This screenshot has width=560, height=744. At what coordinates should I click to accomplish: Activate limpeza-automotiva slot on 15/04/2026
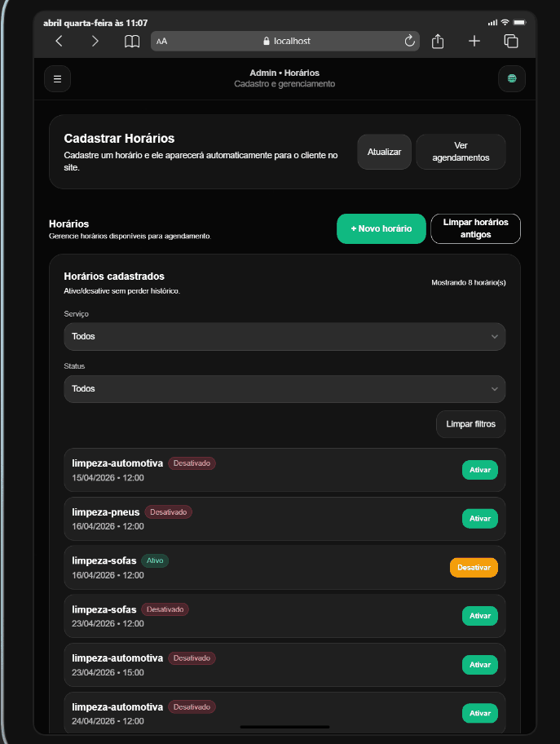pos(479,470)
